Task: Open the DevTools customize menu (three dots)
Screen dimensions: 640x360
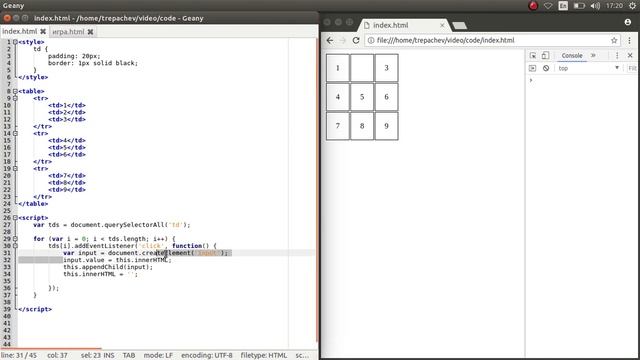Action: pos(617,56)
